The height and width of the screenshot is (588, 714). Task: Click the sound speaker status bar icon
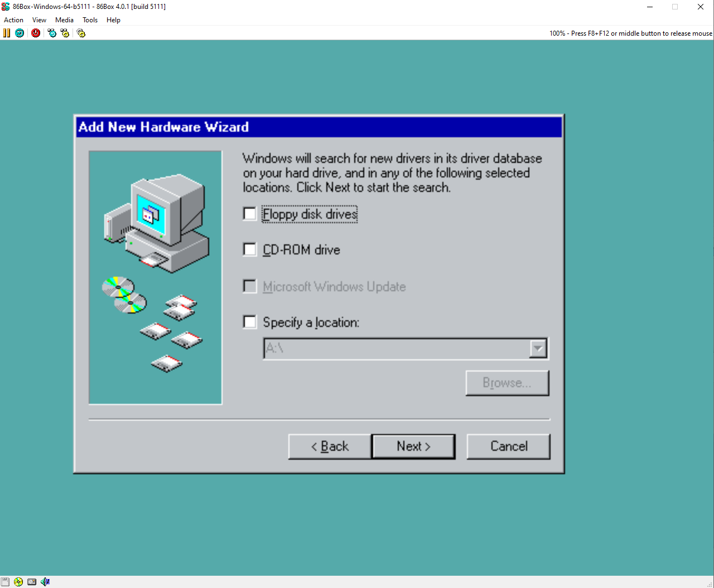45,582
